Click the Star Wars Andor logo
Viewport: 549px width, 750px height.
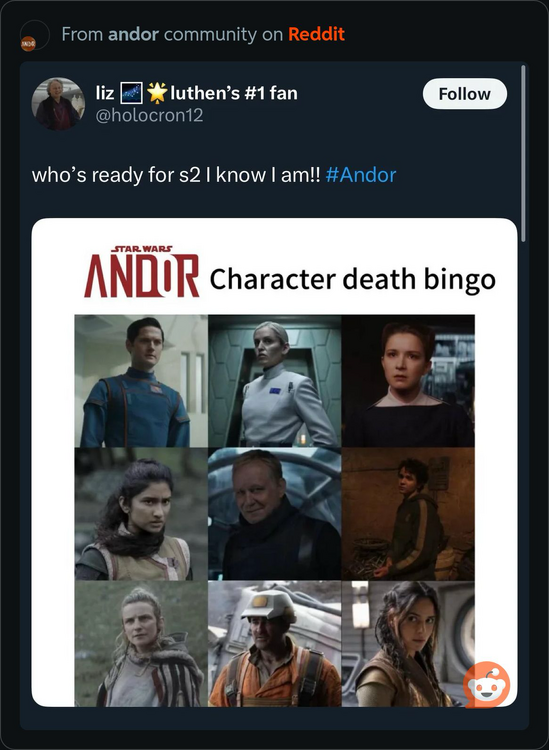(x=142, y=272)
